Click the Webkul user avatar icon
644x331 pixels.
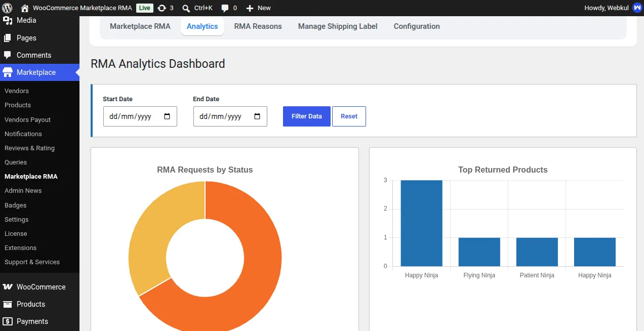(637, 8)
